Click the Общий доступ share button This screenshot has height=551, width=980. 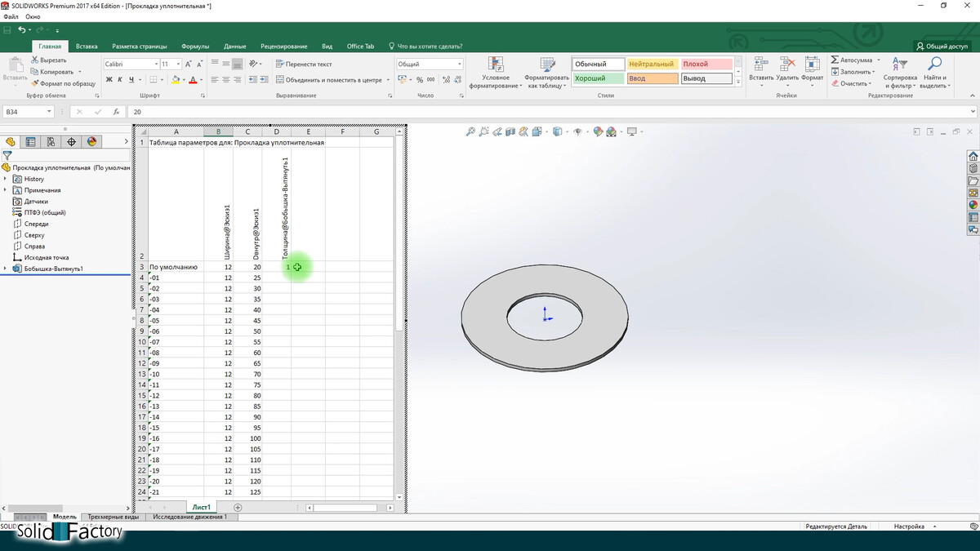click(x=942, y=47)
